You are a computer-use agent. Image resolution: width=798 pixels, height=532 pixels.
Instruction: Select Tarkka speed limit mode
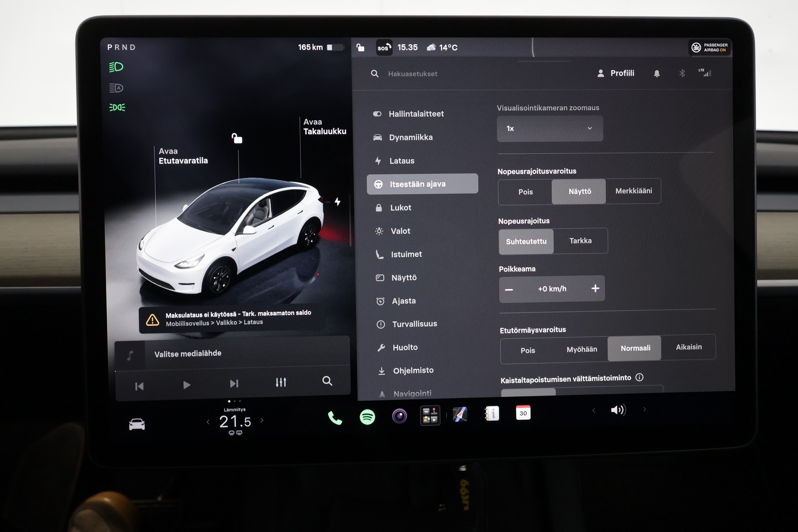click(580, 241)
